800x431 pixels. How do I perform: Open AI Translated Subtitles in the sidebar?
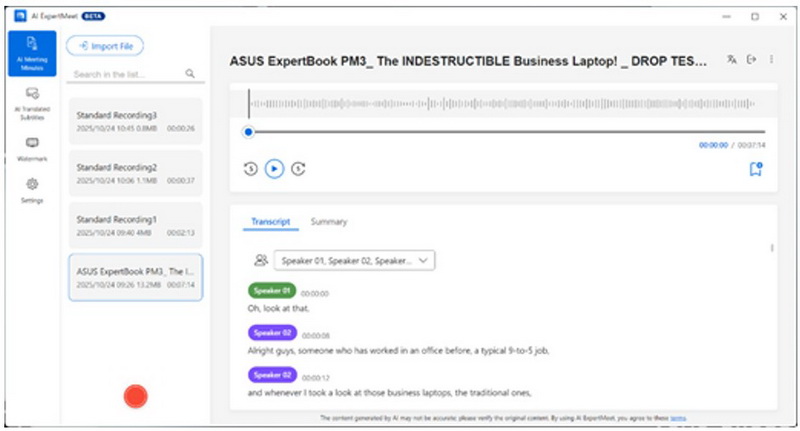click(32, 100)
